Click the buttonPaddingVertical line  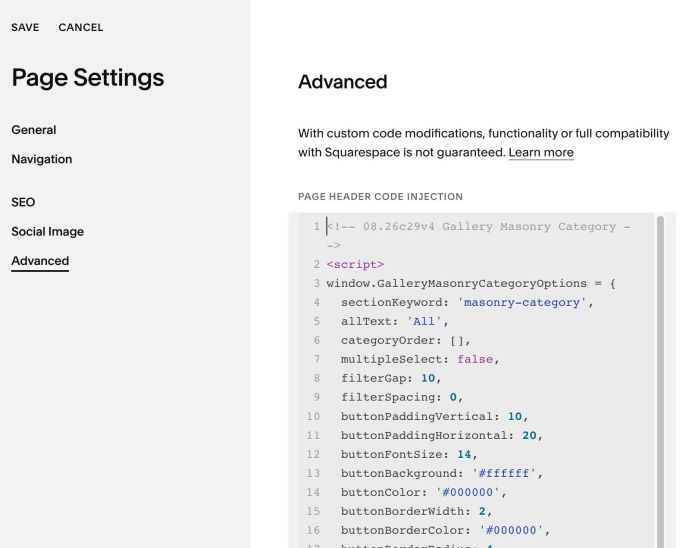coord(434,417)
